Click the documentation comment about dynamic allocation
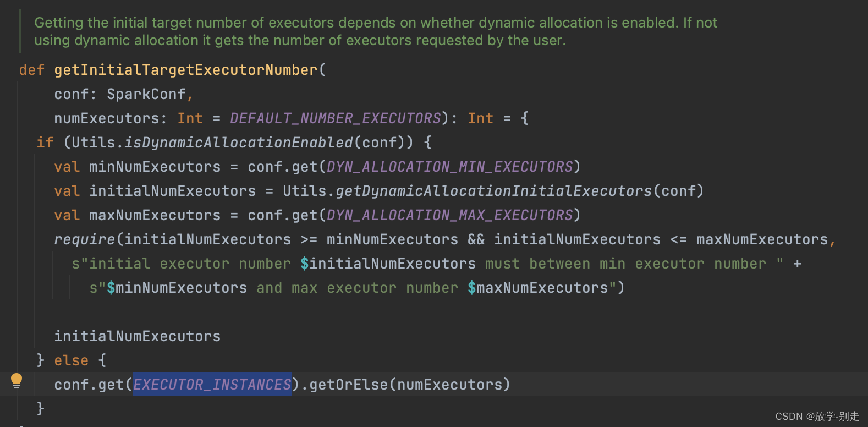Image resolution: width=868 pixels, height=427 pixels. 376,31
